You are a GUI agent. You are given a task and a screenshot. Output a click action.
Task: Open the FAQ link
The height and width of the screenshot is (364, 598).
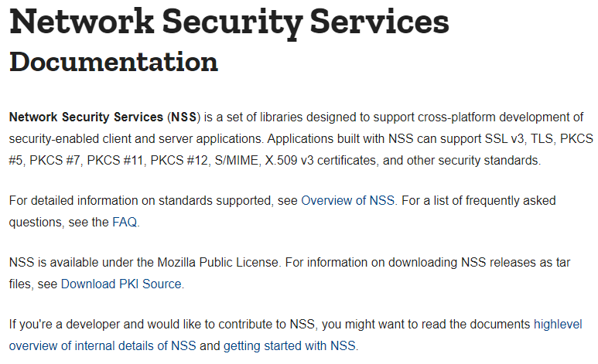pos(125,223)
